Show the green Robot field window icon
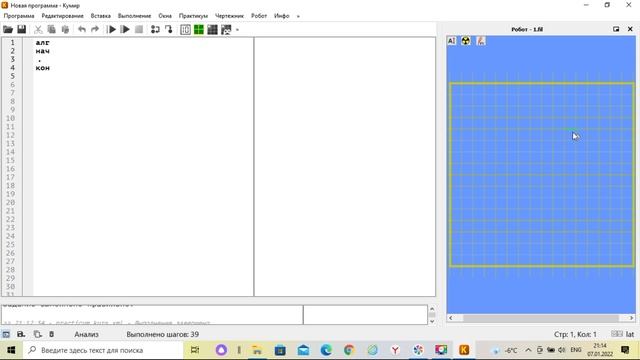The width and height of the screenshot is (640, 360). 199,29
